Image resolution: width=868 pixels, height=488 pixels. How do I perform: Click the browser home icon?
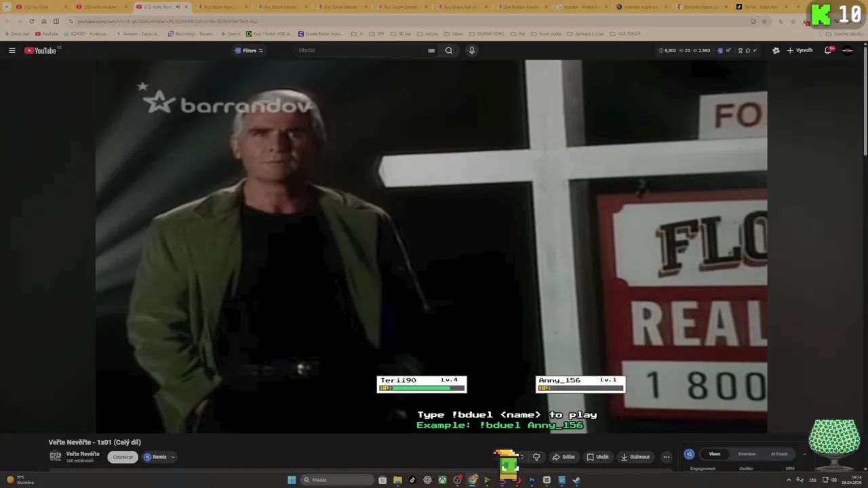(x=44, y=21)
